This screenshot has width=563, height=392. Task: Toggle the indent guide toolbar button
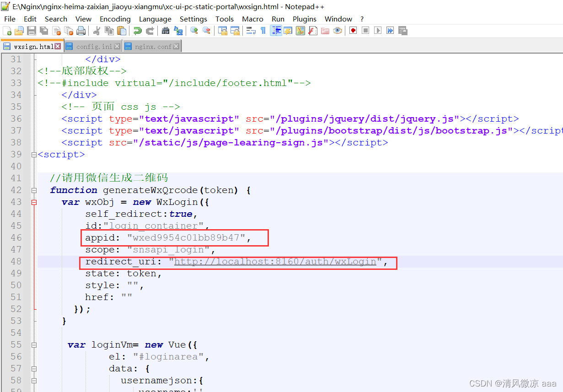point(276,31)
